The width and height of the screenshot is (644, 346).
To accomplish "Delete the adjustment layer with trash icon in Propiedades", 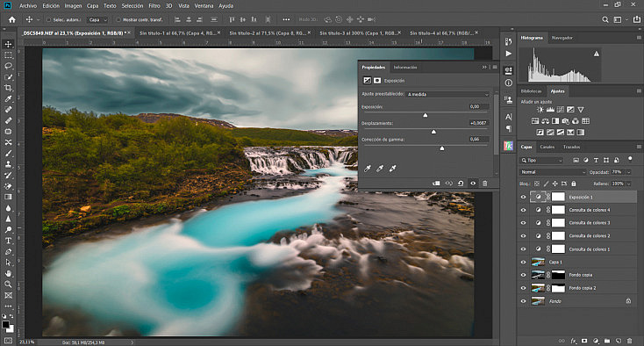I will pos(484,184).
